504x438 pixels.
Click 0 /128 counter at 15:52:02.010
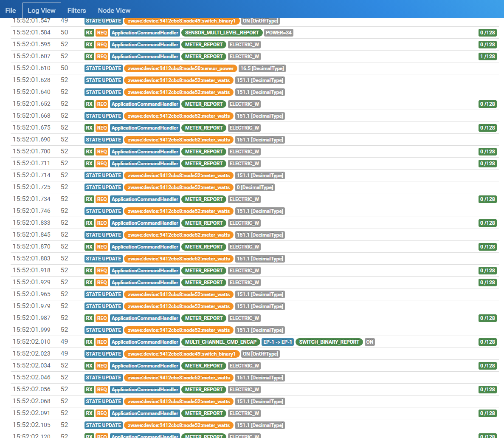tap(487, 342)
